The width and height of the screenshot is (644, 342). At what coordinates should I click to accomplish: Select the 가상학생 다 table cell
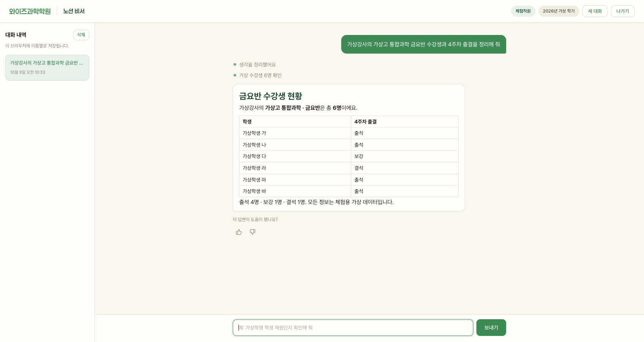(x=295, y=156)
